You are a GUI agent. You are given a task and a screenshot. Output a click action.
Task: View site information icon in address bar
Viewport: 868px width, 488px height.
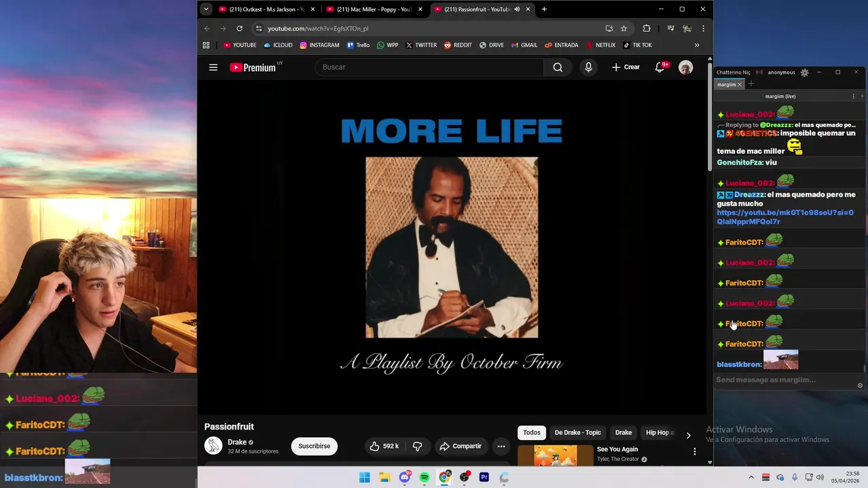click(258, 28)
